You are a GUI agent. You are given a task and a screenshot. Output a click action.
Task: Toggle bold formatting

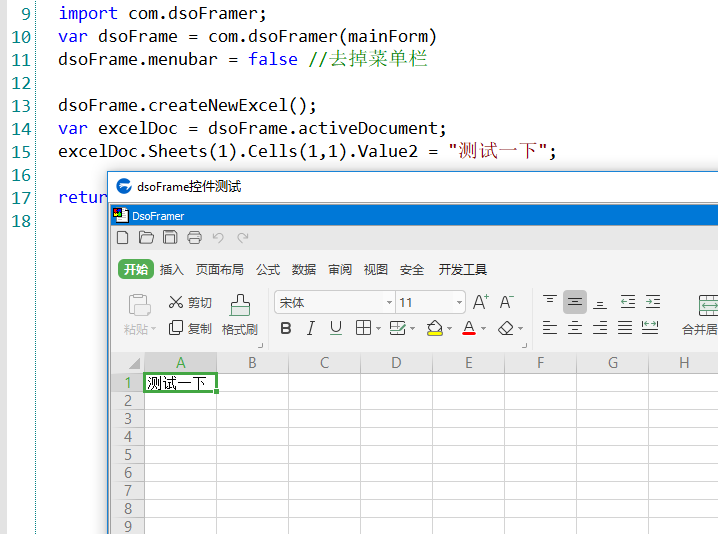[286, 328]
